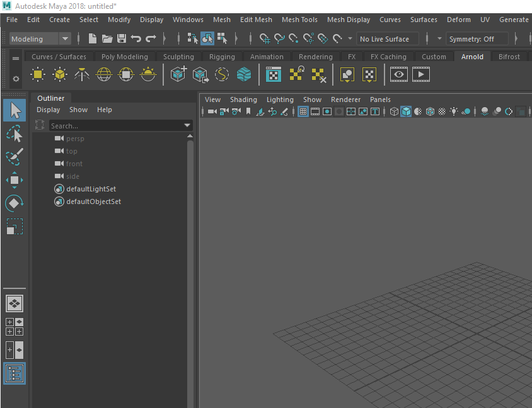Select by hierarchy mode
532x408 pixels.
coord(193,38)
